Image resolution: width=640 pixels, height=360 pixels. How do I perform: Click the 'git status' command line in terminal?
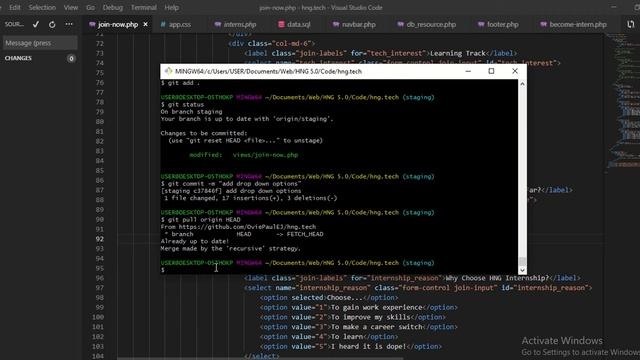182,104
